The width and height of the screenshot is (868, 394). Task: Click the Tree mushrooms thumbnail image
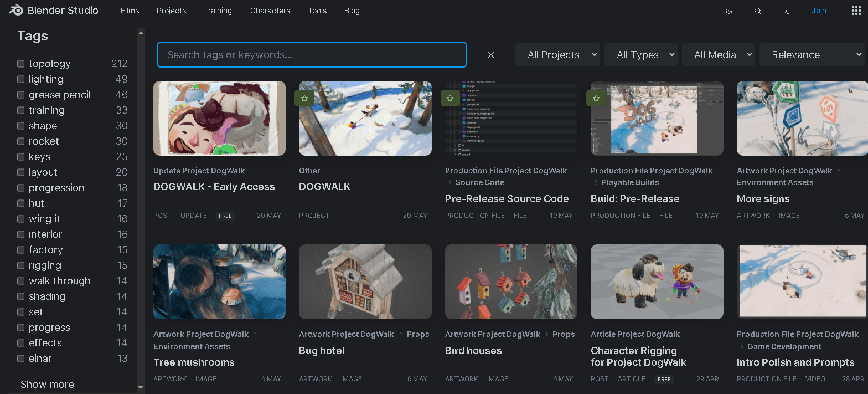pyautogui.click(x=220, y=282)
